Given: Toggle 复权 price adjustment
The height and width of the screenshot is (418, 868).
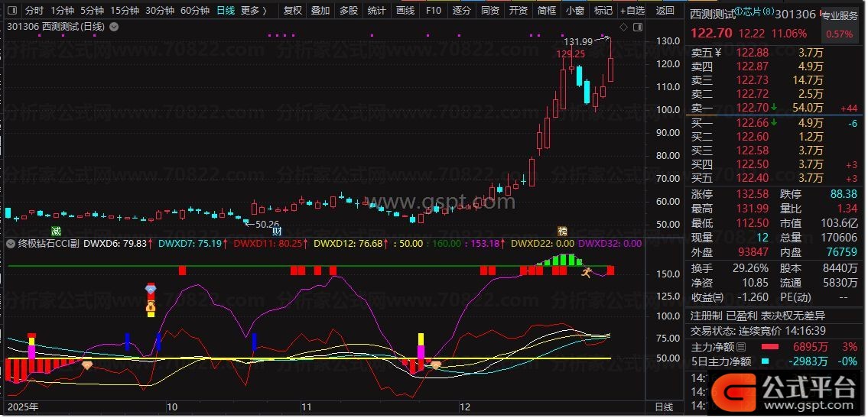Looking at the screenshot, I should pos(292,11).
